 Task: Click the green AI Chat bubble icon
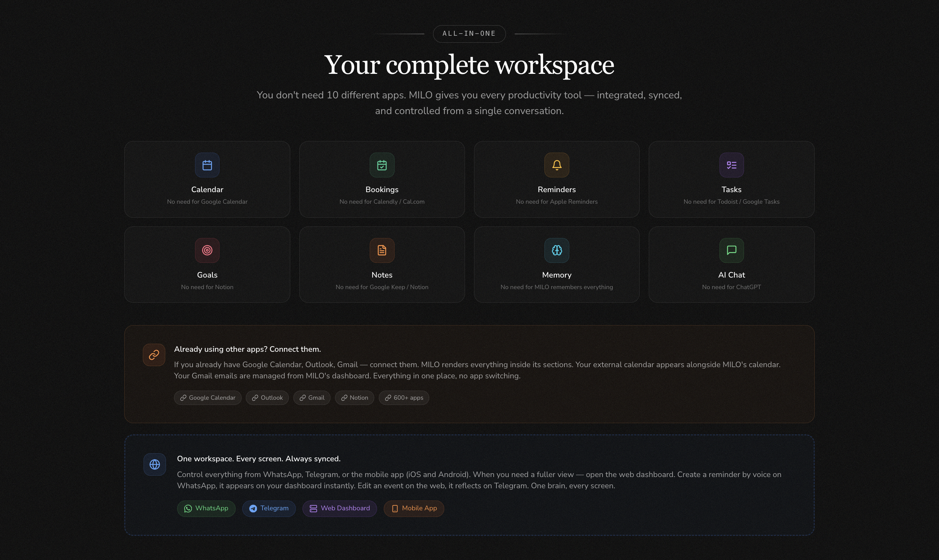click(x=731, y=250)
